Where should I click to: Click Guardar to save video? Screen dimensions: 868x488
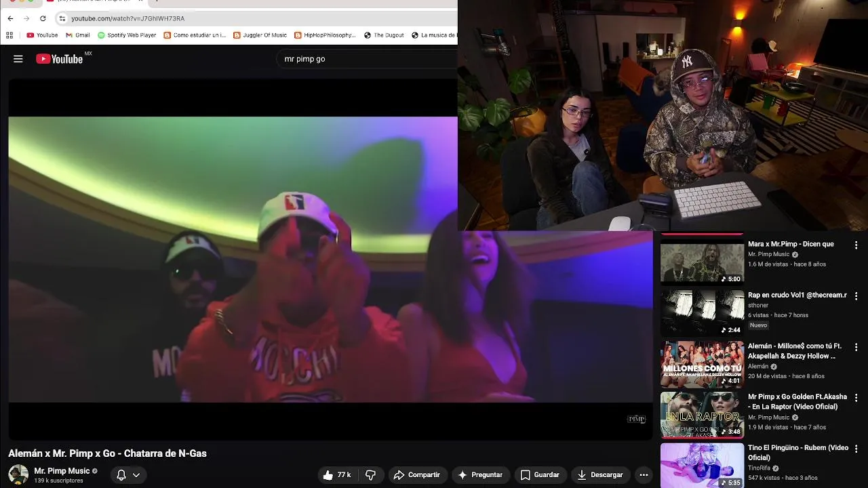coord(540,475)
